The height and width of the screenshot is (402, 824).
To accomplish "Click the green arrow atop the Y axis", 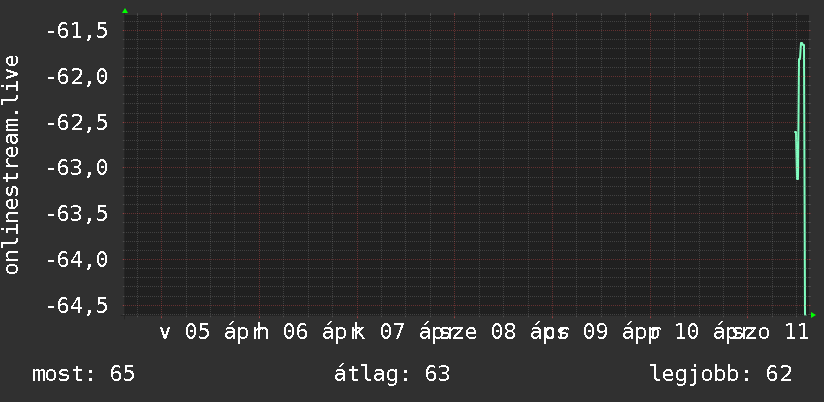I will [125, 11].
